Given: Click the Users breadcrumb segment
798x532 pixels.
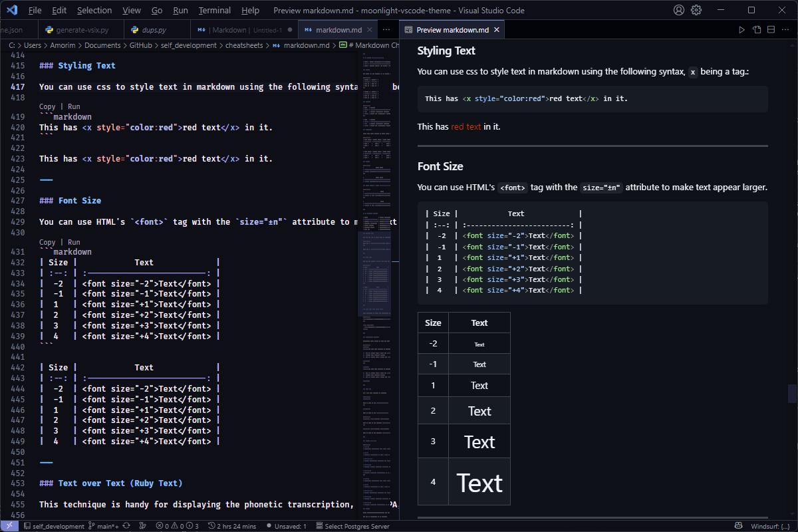Looking at the screenshot, I should pyautogui.click(x=33, y=45).
